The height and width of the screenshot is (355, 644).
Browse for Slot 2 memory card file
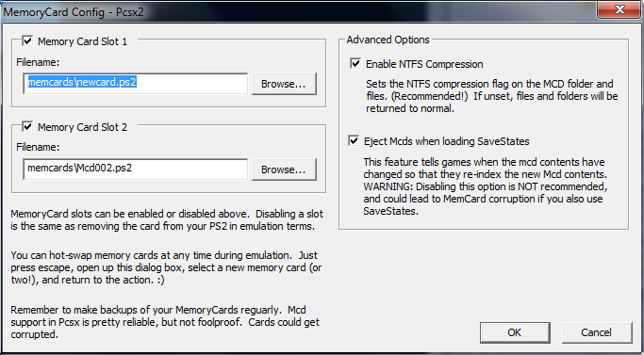284,169
